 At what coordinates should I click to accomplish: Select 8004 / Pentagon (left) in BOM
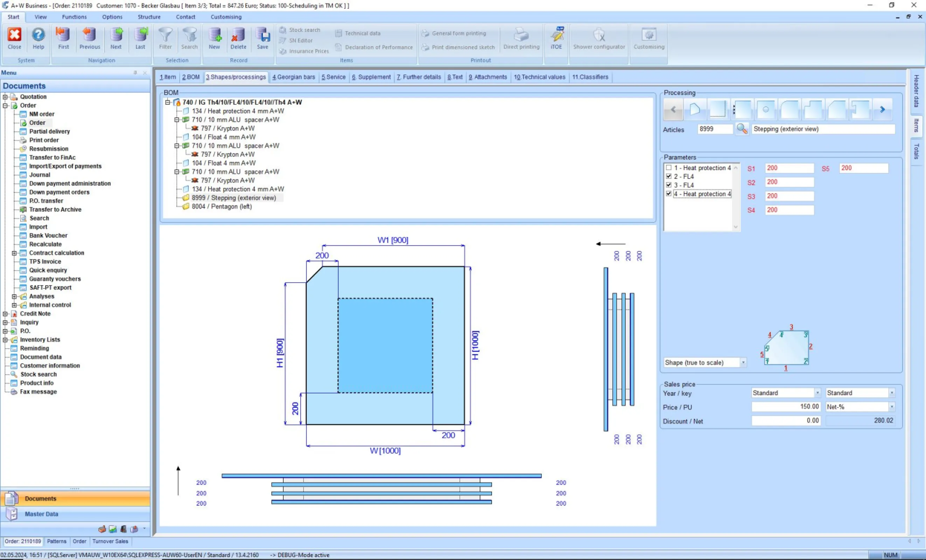click(221, 206)
